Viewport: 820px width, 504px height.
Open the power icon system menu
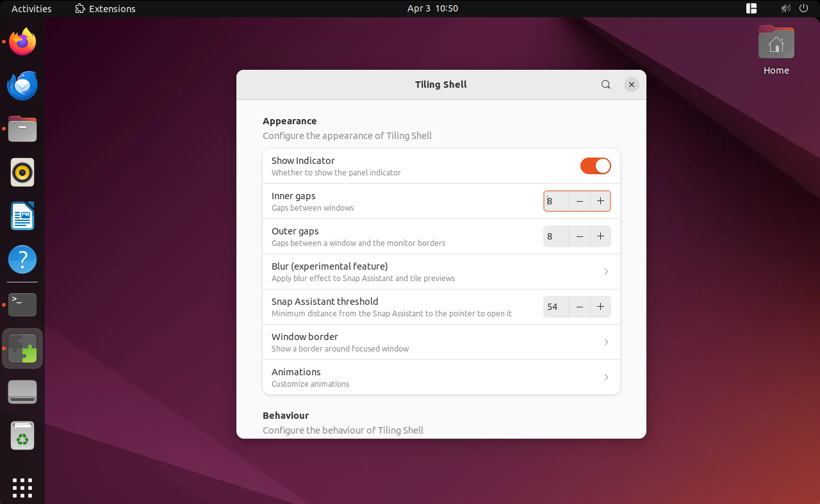(804, 8)
